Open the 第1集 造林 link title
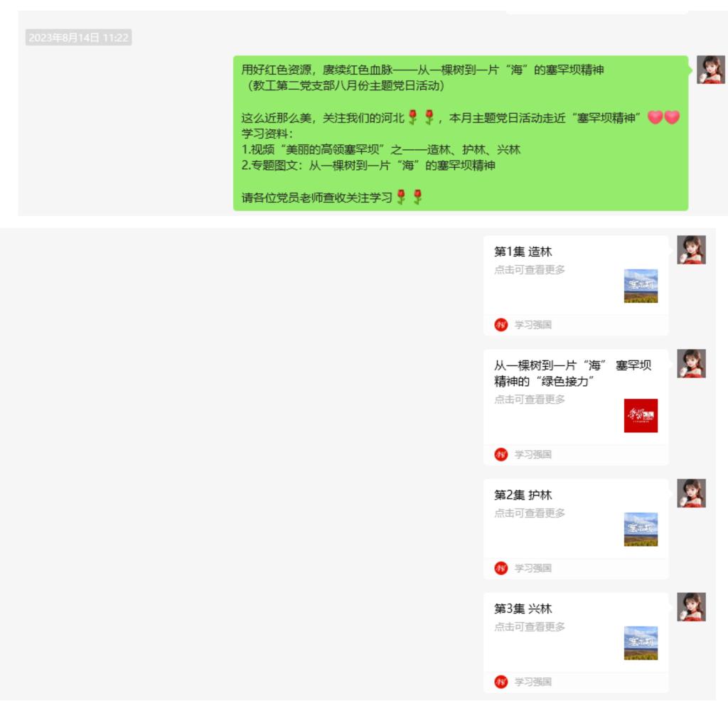Viewport: 728px width, 728px height. point(523,252)
